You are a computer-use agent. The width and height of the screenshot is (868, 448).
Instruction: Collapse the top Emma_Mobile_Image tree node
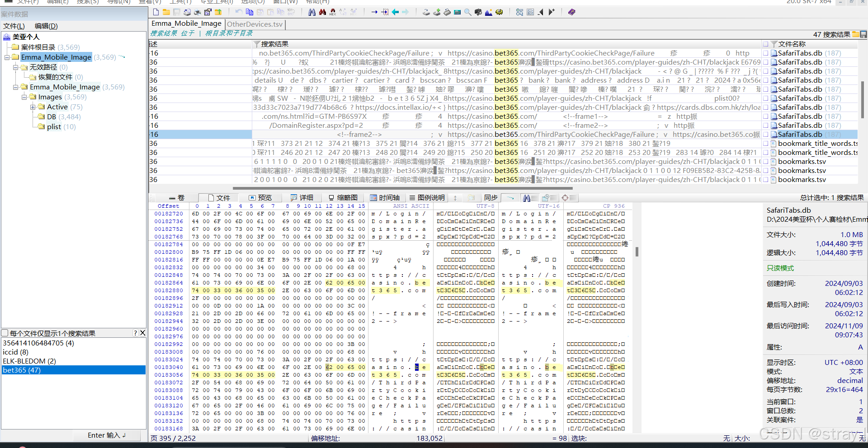[7, 57]
